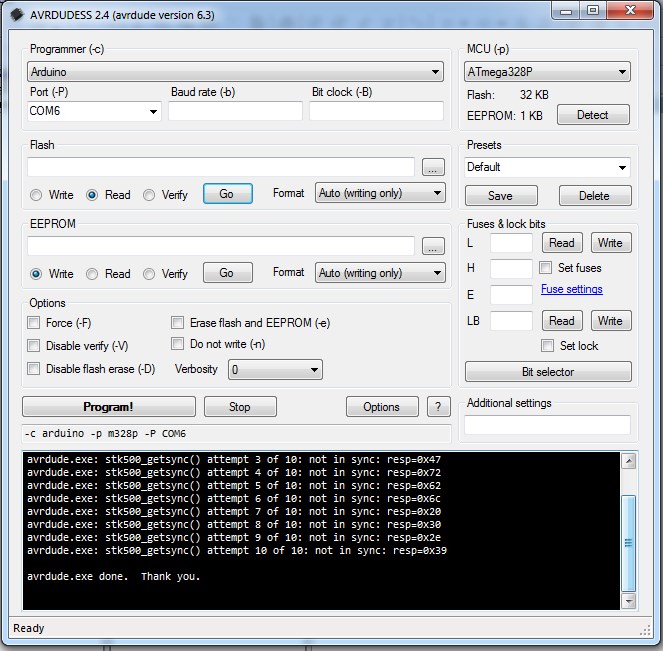Open the Options button
The image size is (663, 651).
[x=382, y=407]
